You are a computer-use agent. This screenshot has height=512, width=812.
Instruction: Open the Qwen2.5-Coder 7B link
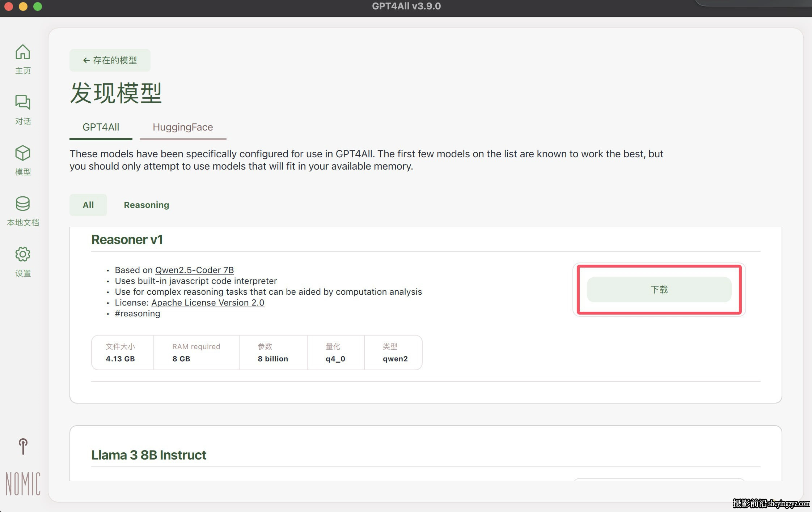pyautogui.click(x=194, y=270)
